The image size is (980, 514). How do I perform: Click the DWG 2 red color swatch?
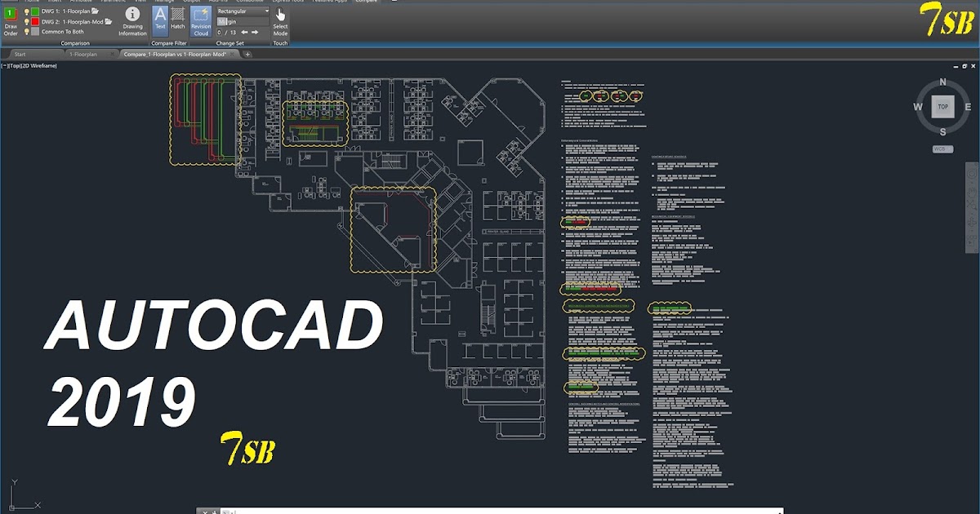[35, 21]
